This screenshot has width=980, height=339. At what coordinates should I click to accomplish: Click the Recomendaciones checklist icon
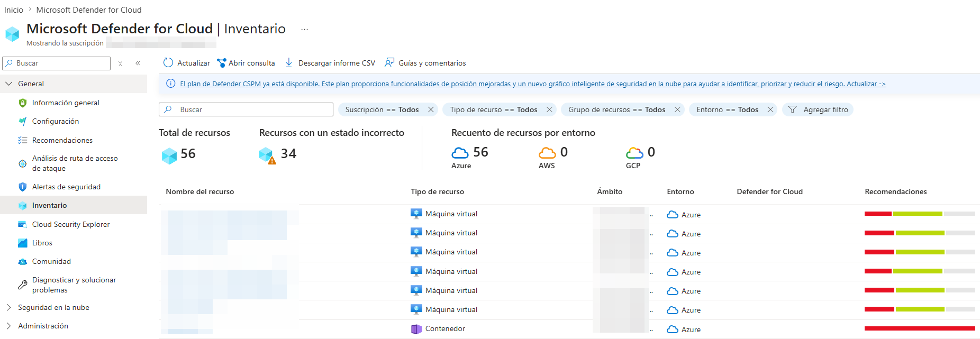pos(22,140)
